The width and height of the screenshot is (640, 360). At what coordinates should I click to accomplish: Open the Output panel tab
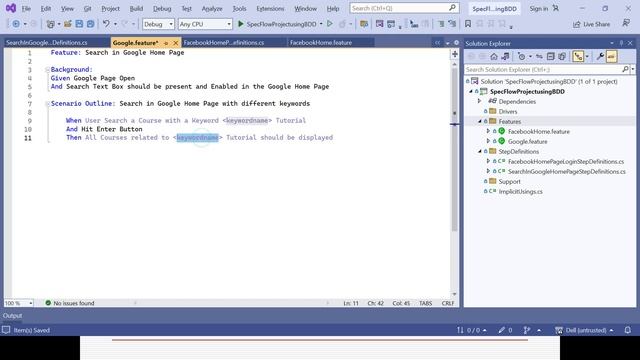(12, 316)
